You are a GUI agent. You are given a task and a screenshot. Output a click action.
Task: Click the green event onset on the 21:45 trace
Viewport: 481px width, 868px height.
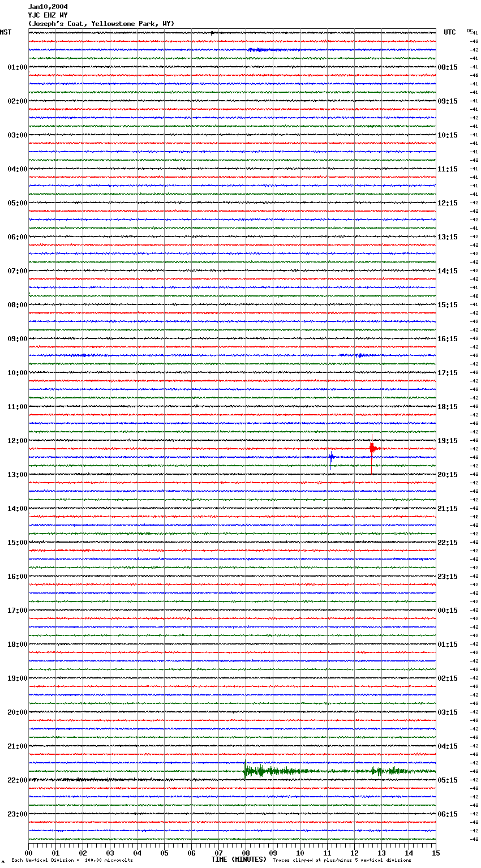(245, 770)
